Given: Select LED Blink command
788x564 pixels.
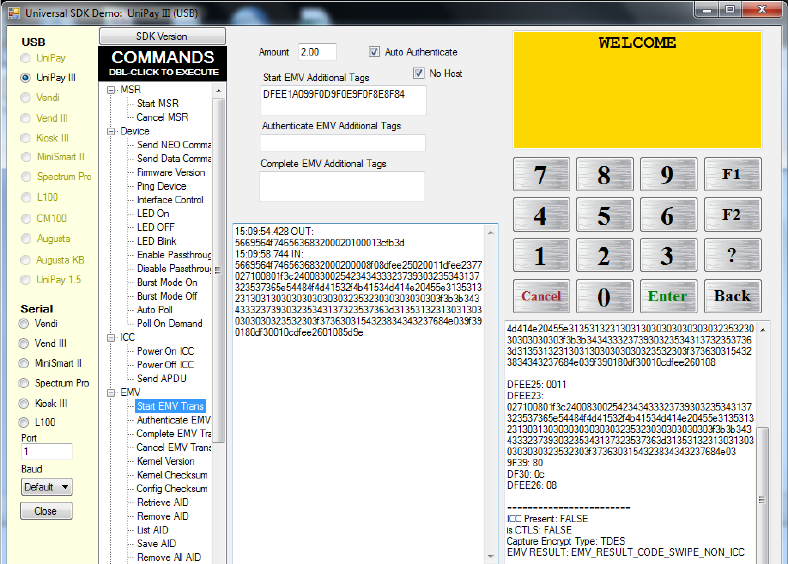Looking at the screenshot, I should tap(157, 241).
